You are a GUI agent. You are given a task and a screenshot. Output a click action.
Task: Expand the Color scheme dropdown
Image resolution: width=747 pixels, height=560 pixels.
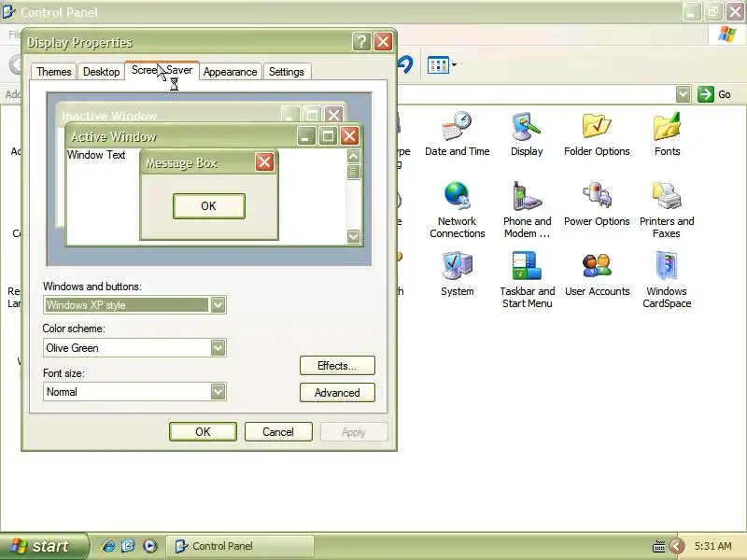tap(218, 347)
